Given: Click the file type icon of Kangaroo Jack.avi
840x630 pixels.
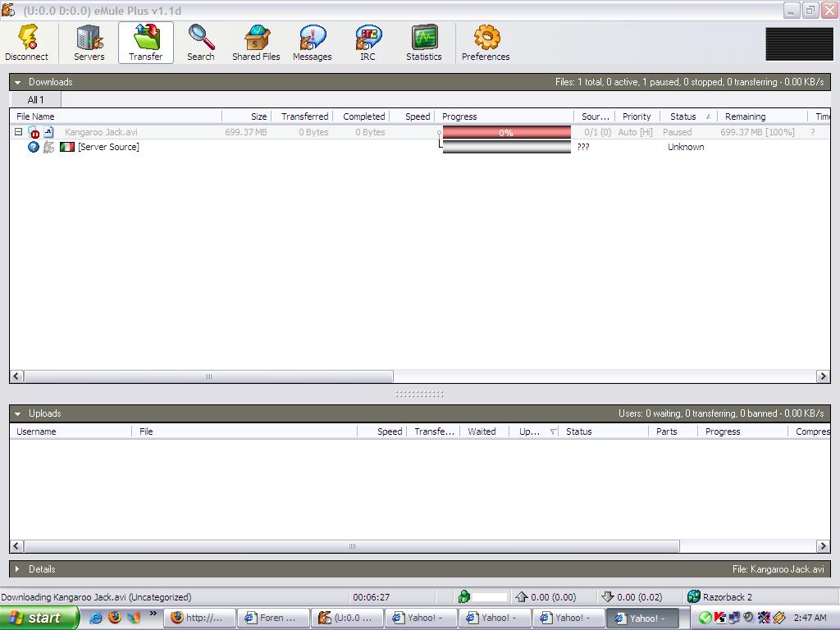Looking at the screenshot, I should (48, 132).
